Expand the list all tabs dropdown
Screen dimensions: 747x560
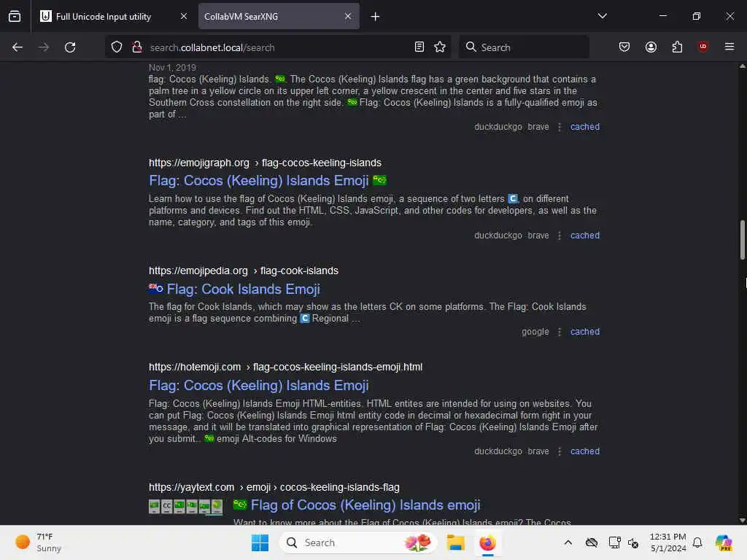point(602,16)
